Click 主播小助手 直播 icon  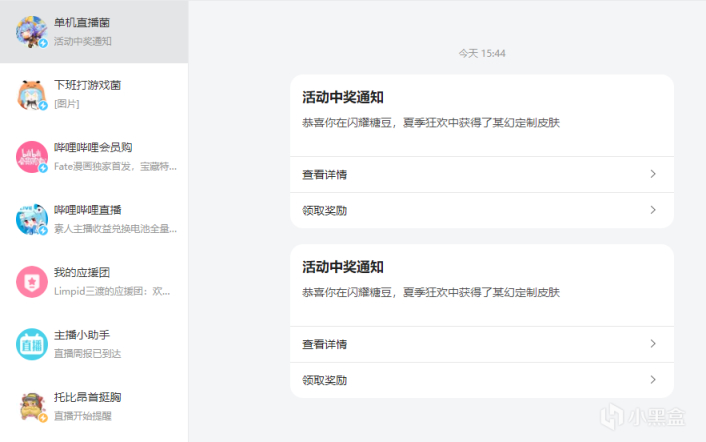pyautogui.click(x=32, y=344)
